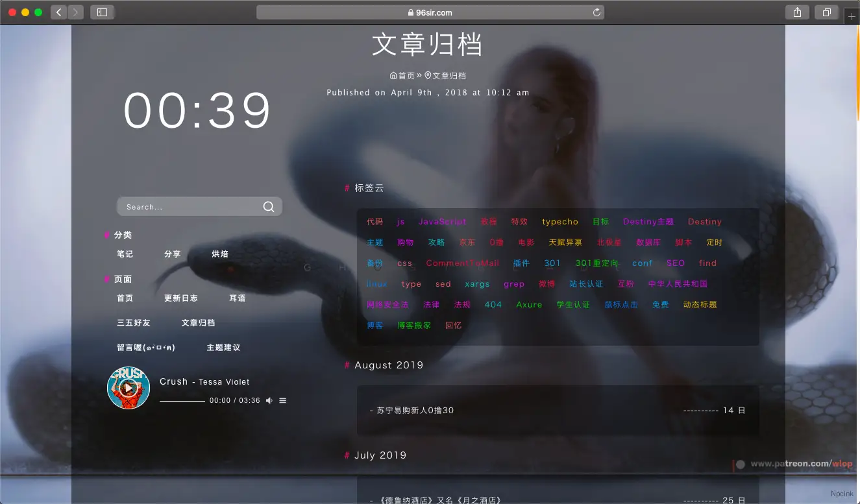The height and width of the screenshot is (504, 860).
Task: Open the 首页 menu entry
Action: [x=125, y=298]
